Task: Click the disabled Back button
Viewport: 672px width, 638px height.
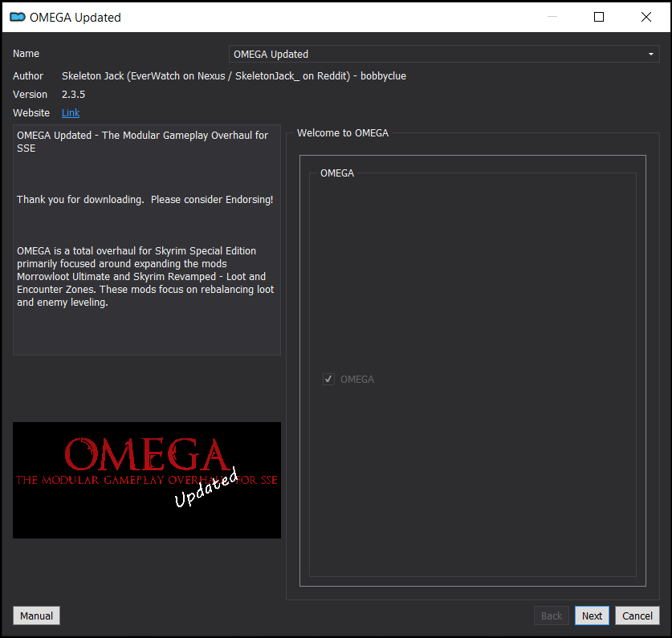Action: [552, 616]
